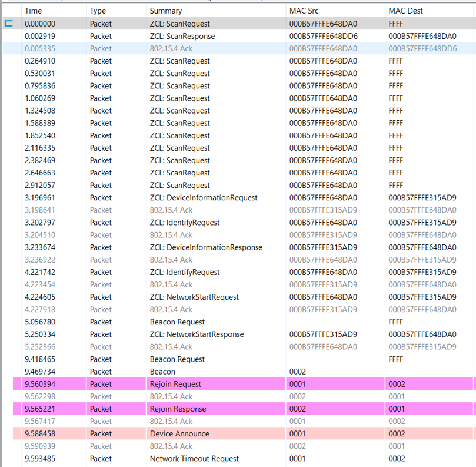The height and width of the screenshot is (467, 476).
Task: Select the ZCL: DeviceInformationRequest packet
Action: [203, 198]
